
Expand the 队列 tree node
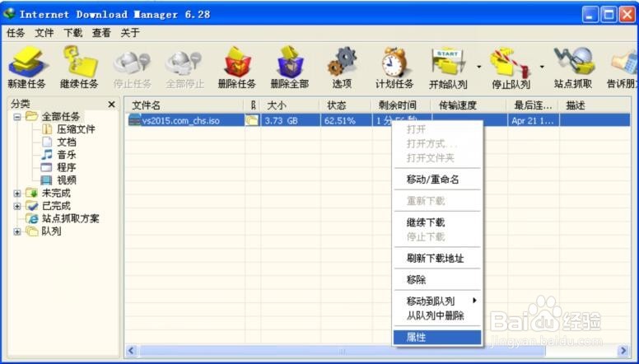[16, 231]
